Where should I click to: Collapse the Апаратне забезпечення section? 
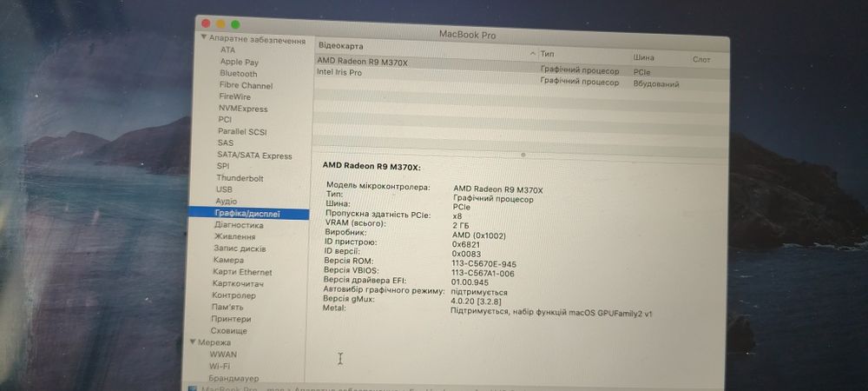pyautogui.click(x=204, y=39)
